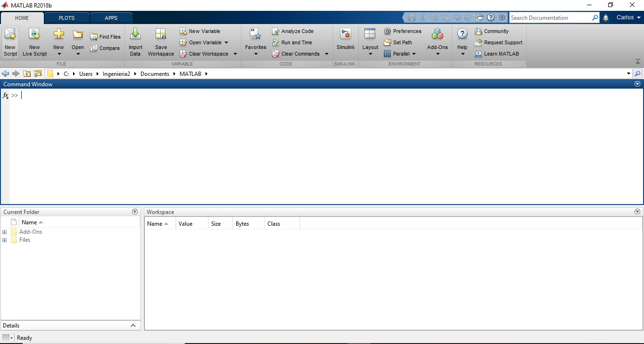This screenshot has width=644, height=344.
Task: Open the Add-Ons manager
Action: point(438,41)
